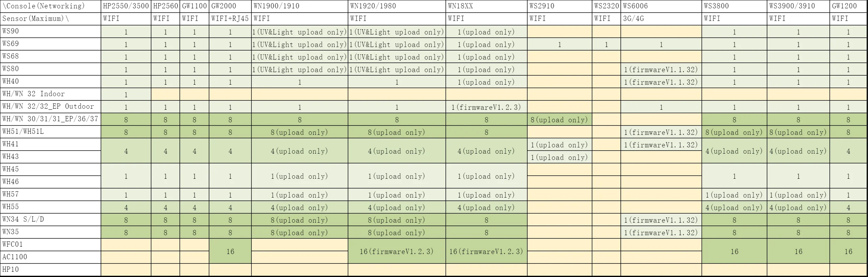Select the WS90 sensor row label
Image resolution: width=868 pixels, height=277 pixels.
click(x=51, y=31)
